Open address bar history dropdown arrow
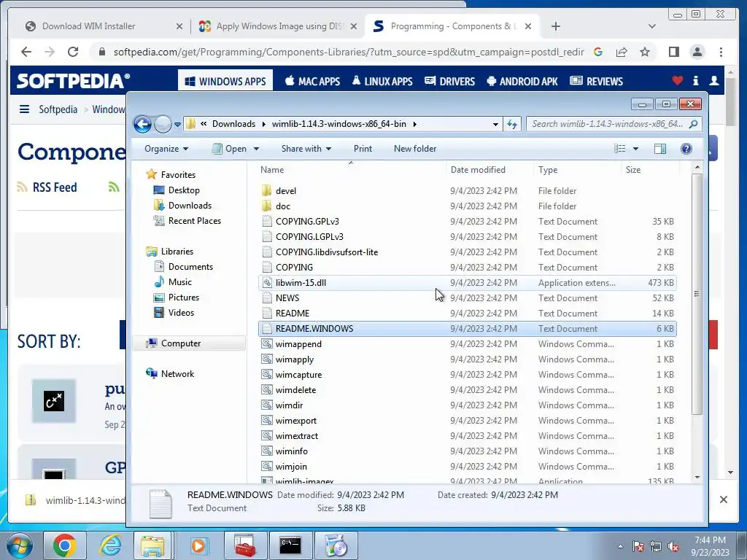 [x=495, y=124]
